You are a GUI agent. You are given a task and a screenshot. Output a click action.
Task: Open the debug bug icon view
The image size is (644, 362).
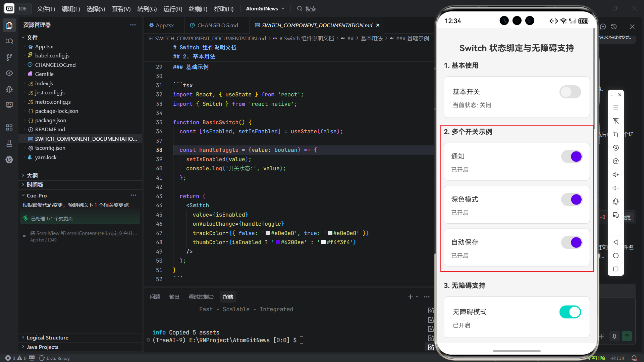(9, 89)
